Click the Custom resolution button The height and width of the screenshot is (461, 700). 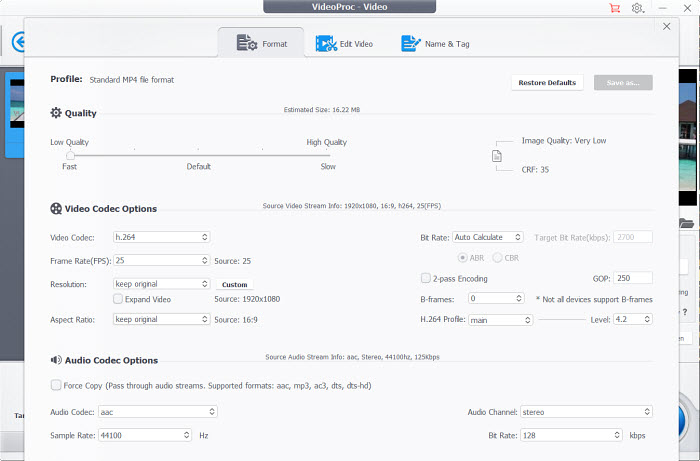point(234,284)
